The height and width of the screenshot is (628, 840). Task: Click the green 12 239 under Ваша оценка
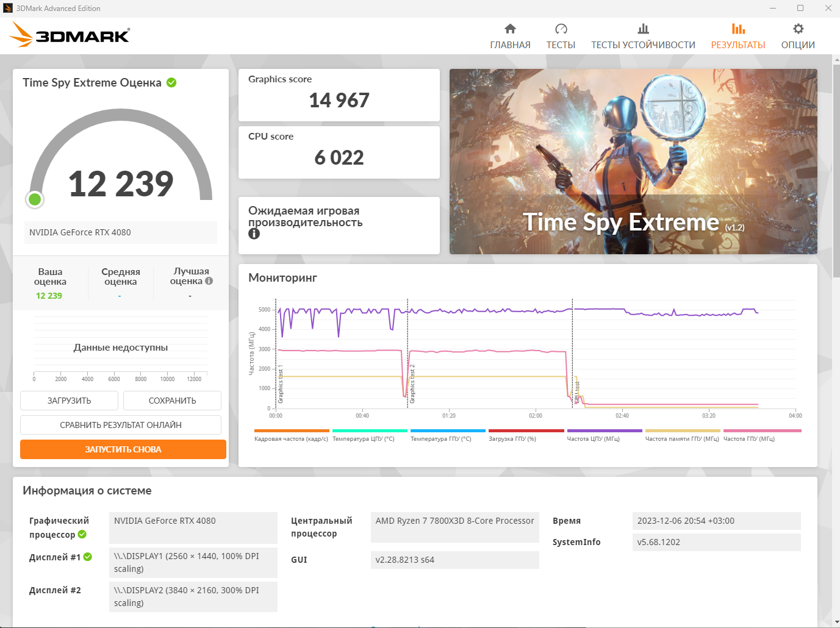[x=49, y=296]
